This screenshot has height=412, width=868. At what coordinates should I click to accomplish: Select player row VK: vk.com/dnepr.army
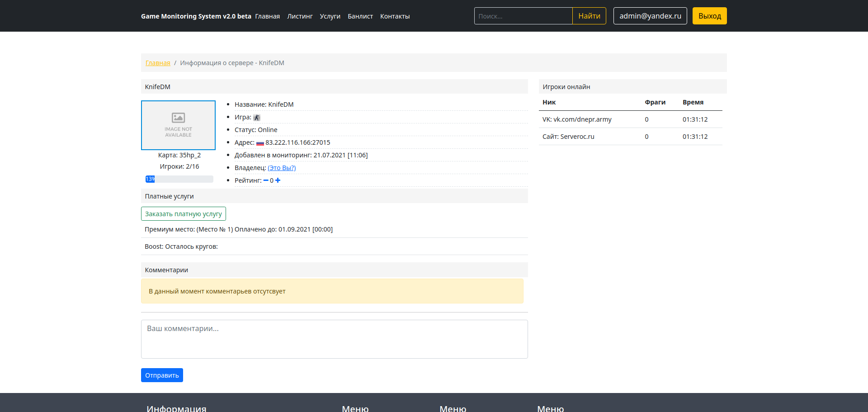631,119
